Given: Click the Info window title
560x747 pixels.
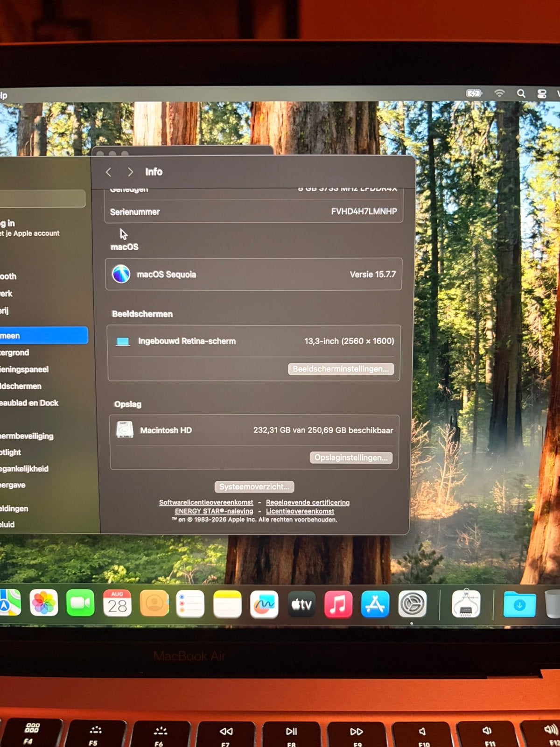Looking at the screenshot, I should (154, 172).
